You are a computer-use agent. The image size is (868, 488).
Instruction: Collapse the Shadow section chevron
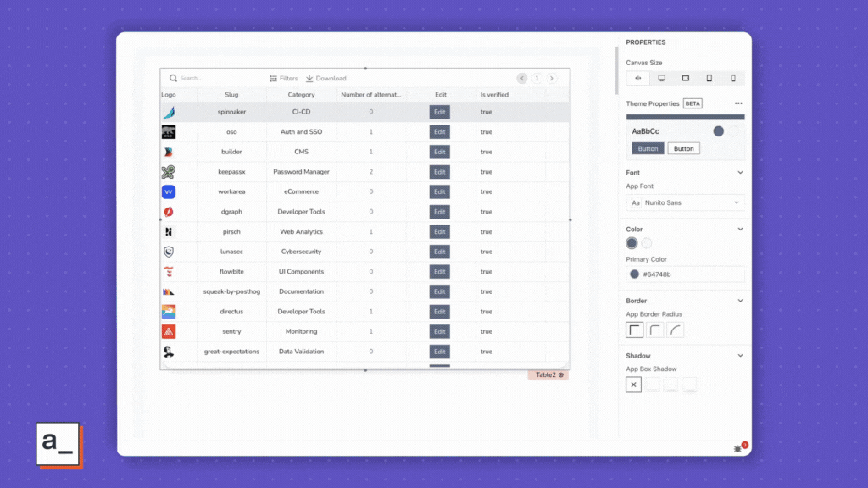pyautogui.click(x=740, y=356)
